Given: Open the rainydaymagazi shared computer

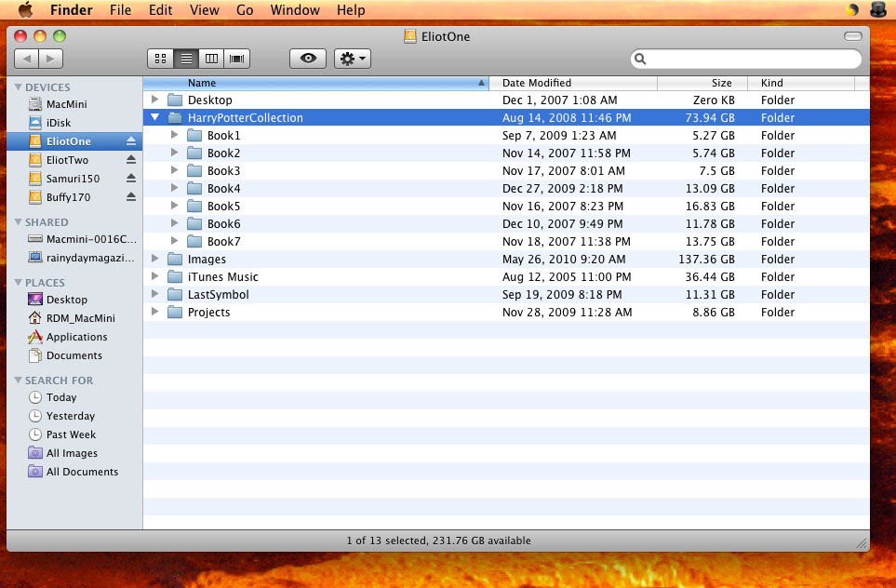Looking at the screenshot, I should point(82,258).
